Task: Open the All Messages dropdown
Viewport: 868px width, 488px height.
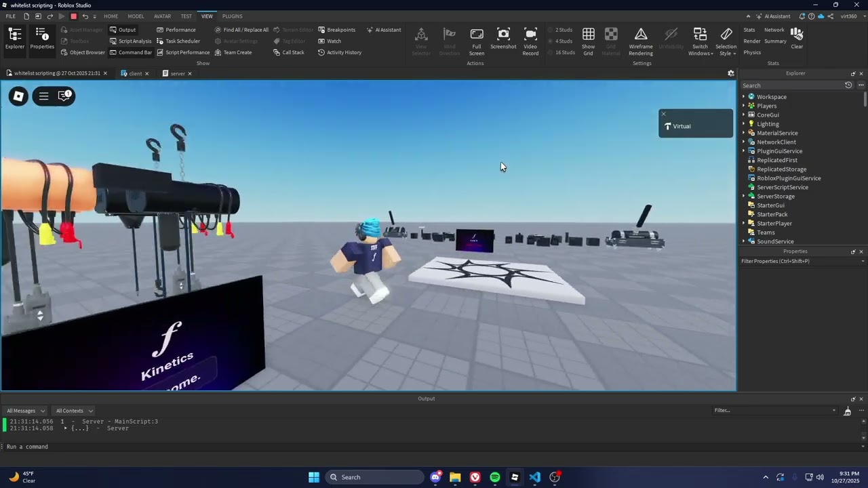Action: click(x=26, y=411)
